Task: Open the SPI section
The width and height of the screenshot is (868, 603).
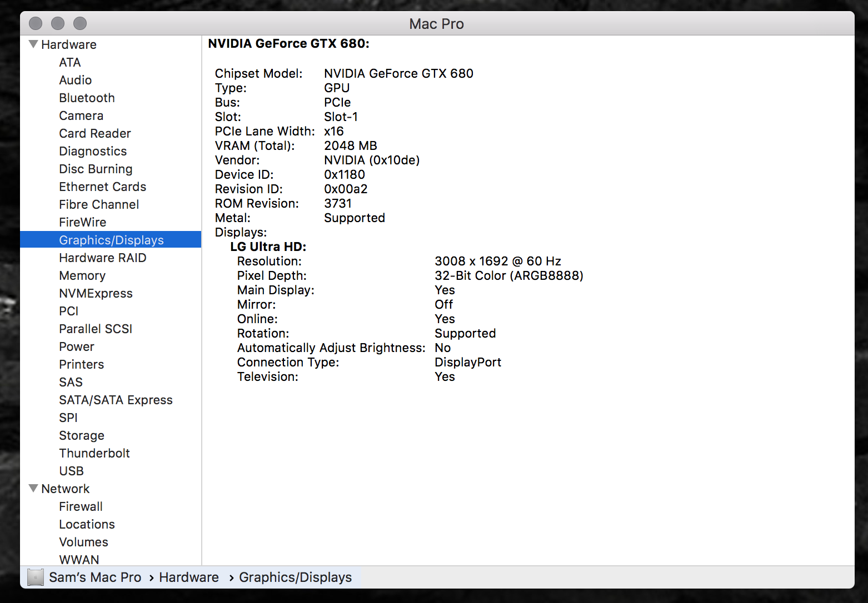Action: click(x=68, y=418)
